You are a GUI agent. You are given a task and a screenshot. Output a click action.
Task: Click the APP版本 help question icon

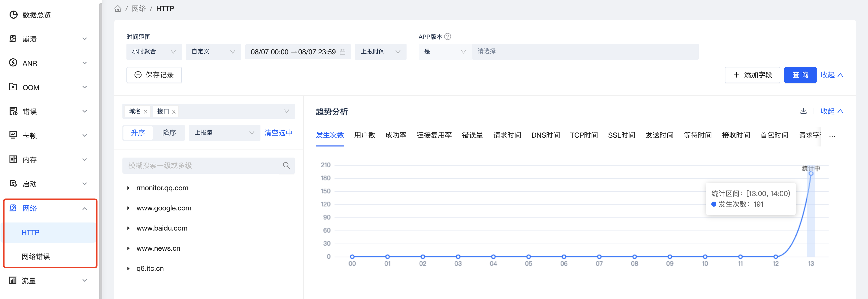tap(448, 37)
